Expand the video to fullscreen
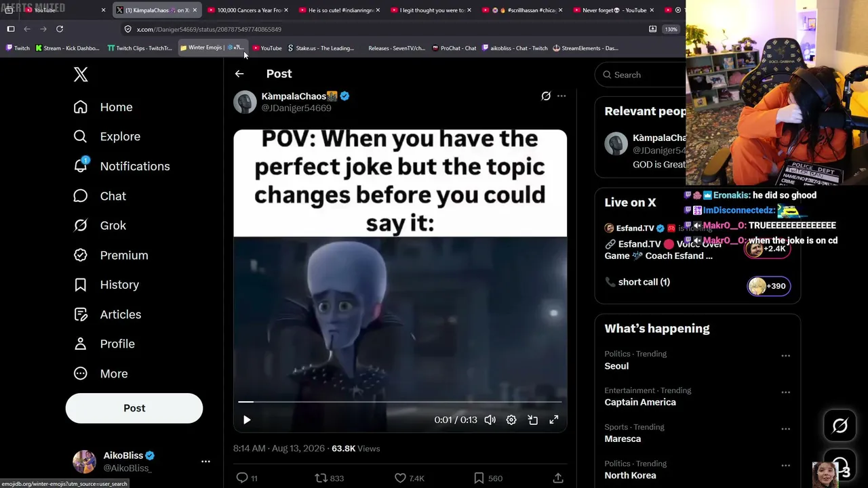868x488 pixels. pyautogui.click(x=554, y=420)
